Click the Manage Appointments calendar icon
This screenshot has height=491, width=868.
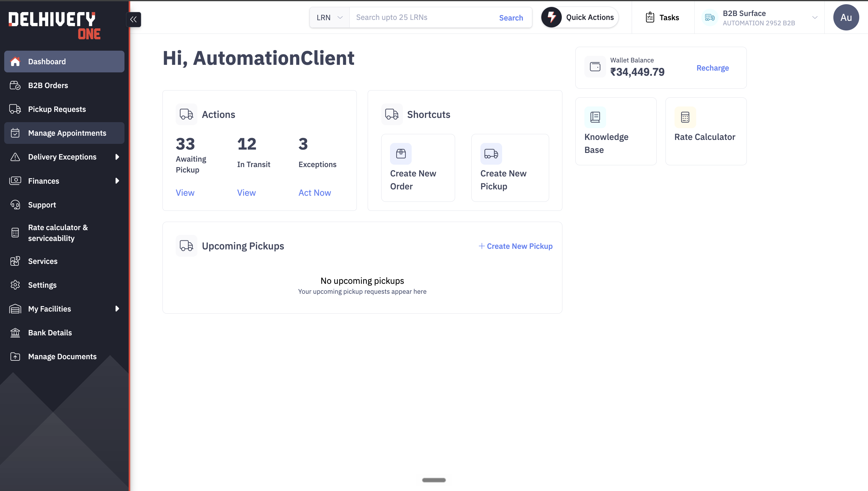[15, 133]
